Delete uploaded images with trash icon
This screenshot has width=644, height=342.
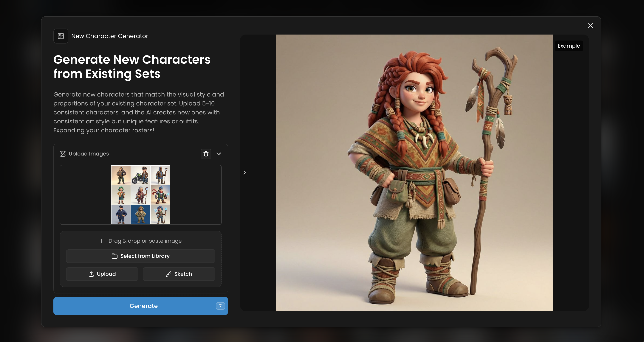(206, 154)
